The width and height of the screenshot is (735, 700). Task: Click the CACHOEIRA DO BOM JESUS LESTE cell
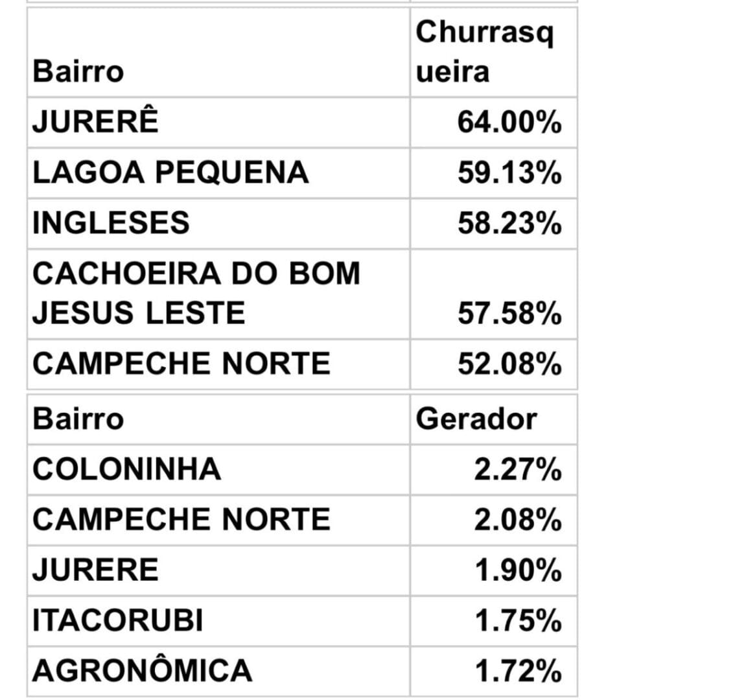[x=196, y=294]
